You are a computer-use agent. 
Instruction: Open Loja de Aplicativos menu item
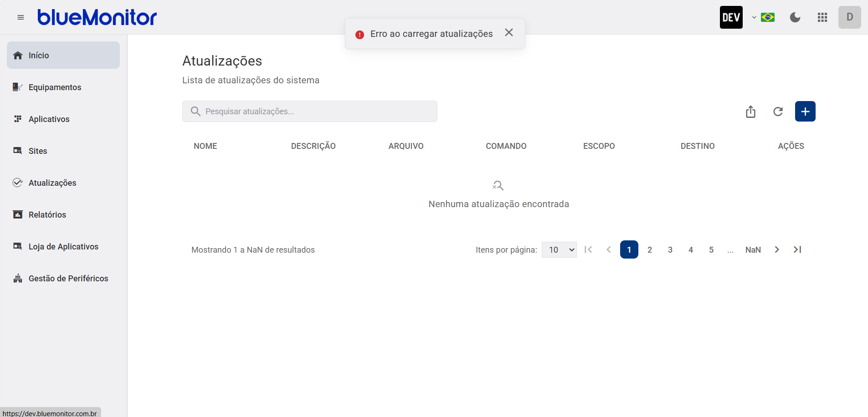(x=63, y=246)
